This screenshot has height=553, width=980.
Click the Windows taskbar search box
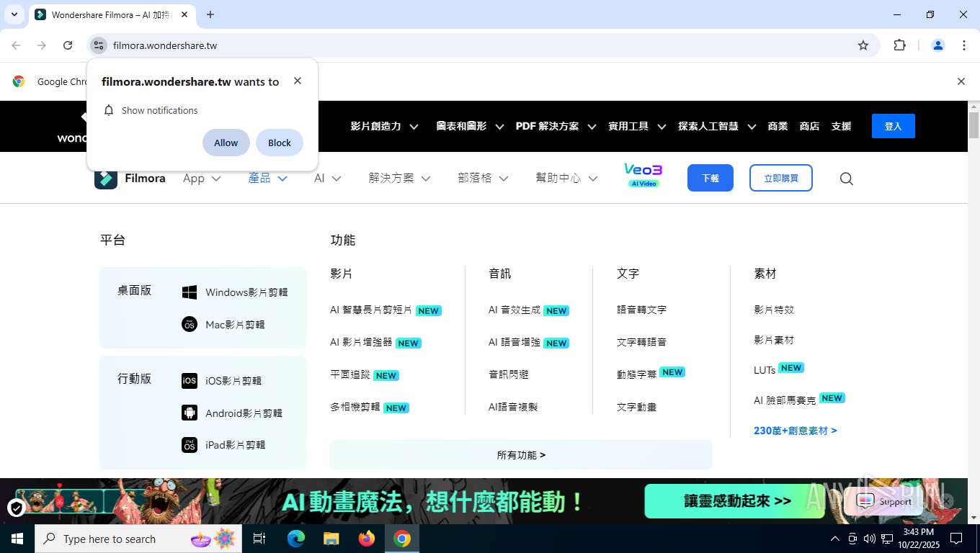coord(137,539)
